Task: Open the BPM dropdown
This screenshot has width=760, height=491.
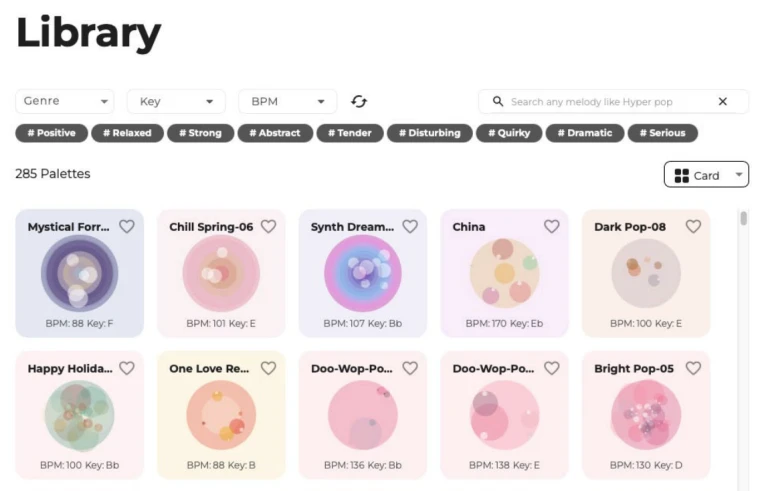Action: click(x=288, y=102)
